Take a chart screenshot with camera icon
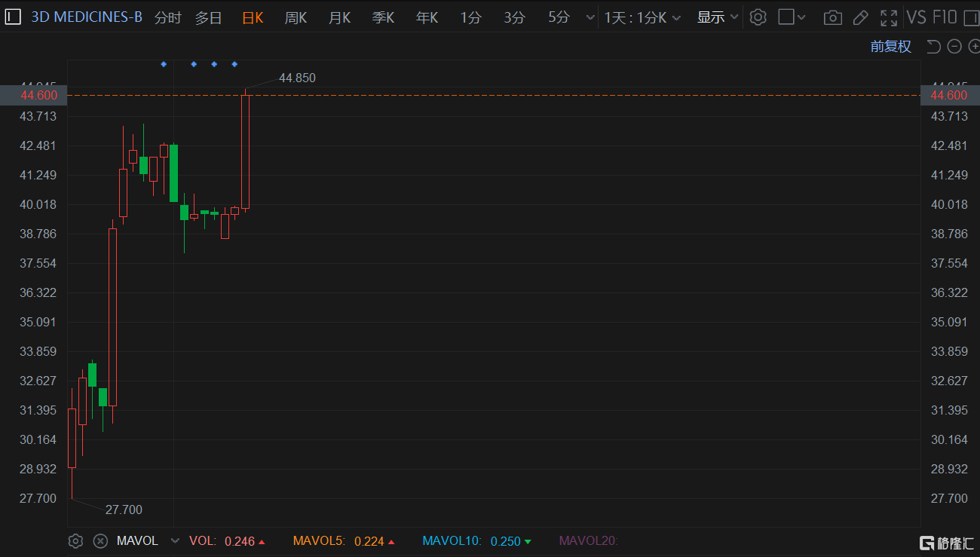The width and height of the screenshot is (980, 557). coord(833,17)
